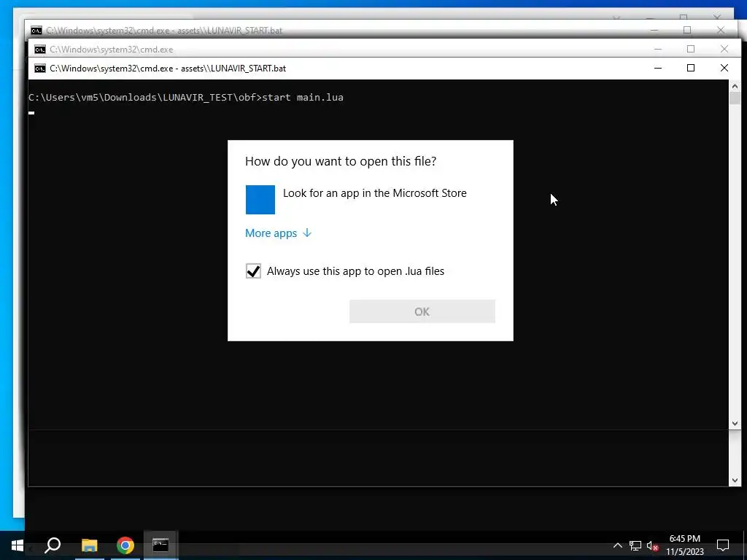Open the Windows Start menu

point(18,545)
